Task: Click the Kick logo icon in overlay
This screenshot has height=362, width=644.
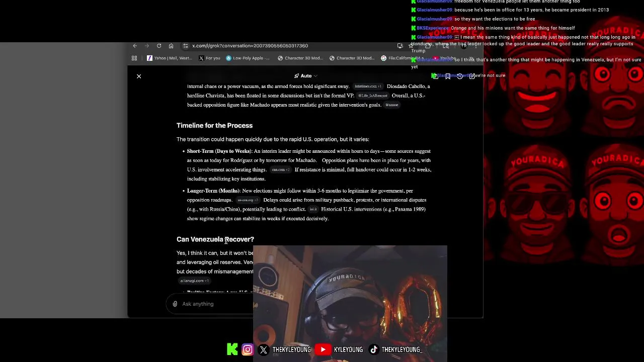Action: coord(232,349)
